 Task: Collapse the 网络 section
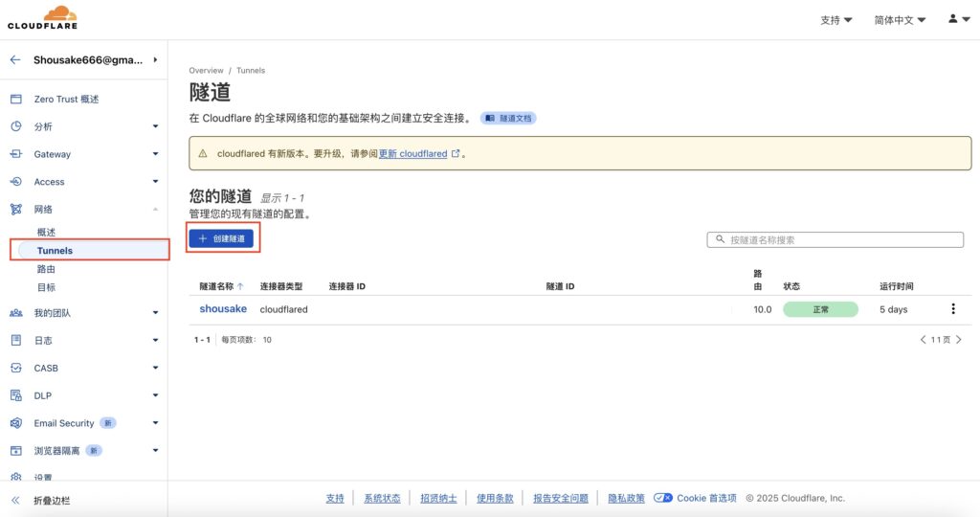pyautogui.click(x=155, y=209)
